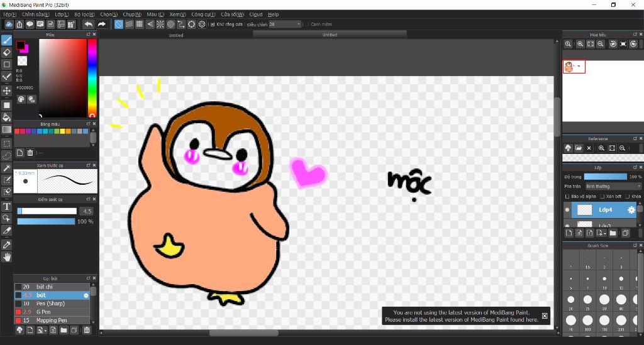The height and width of the screenshot is (345, 644).
Task: Open Pha trộn blend mode dropdown
Action: tap(613, 186)
